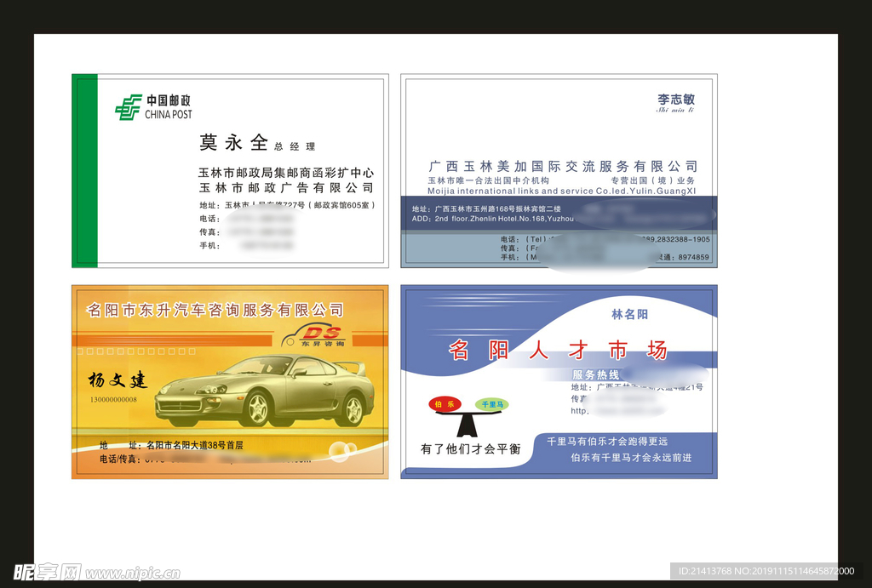This screenshot has height=588, width=872.
Task: Click the green vertical stripe on China Post card
Action: point(85,170)
